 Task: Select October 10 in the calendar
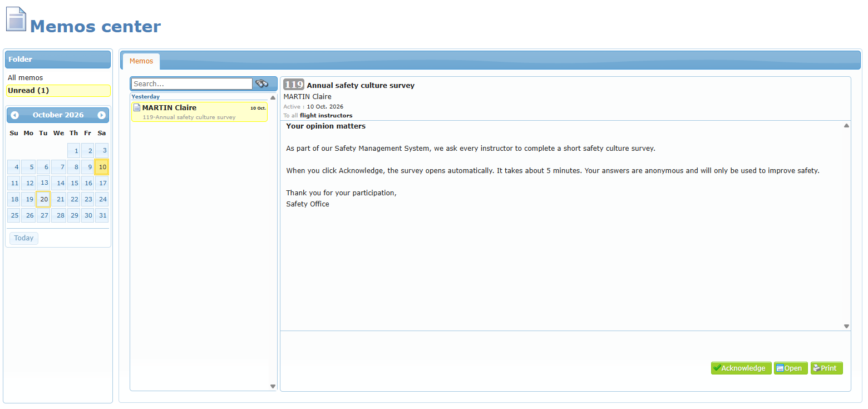[102, 167]
